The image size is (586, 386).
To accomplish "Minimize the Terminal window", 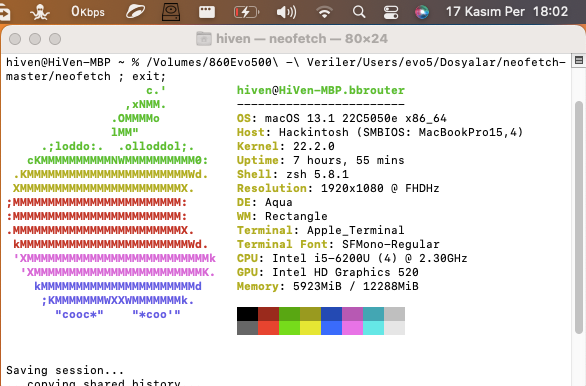I will [x=35, y=39].
